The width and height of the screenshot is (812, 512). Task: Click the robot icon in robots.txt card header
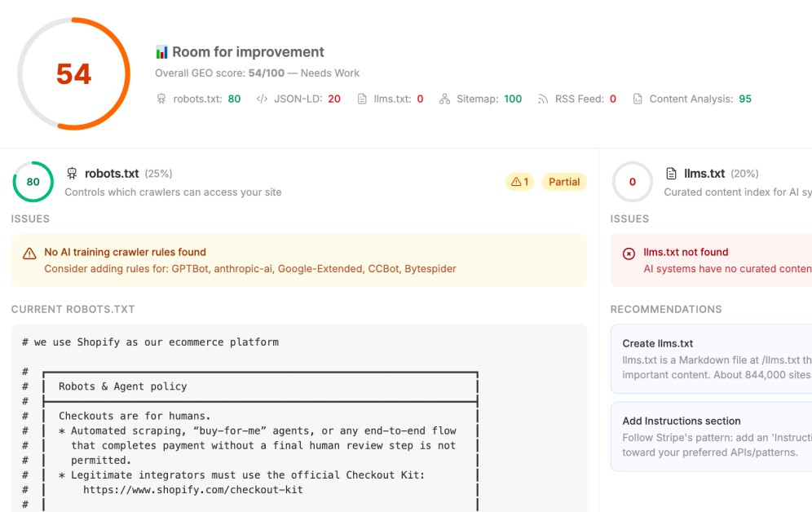coord(72,174)
